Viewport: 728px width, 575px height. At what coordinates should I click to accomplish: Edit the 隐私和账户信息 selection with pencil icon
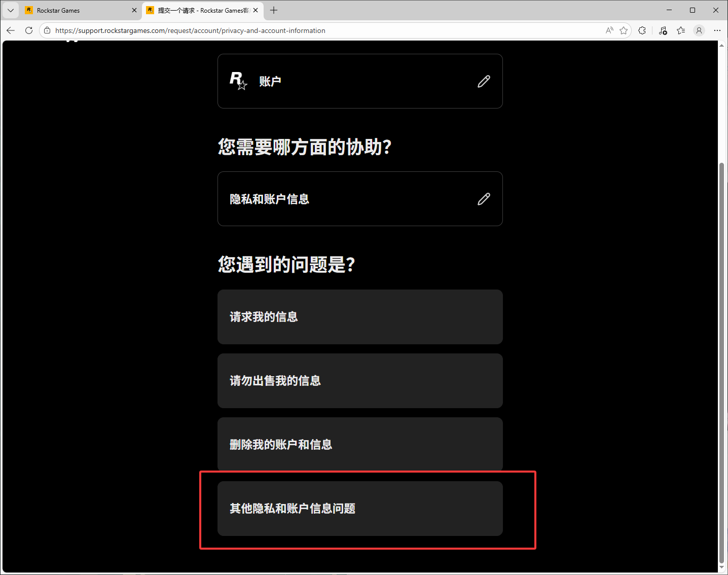coord(484,199)
